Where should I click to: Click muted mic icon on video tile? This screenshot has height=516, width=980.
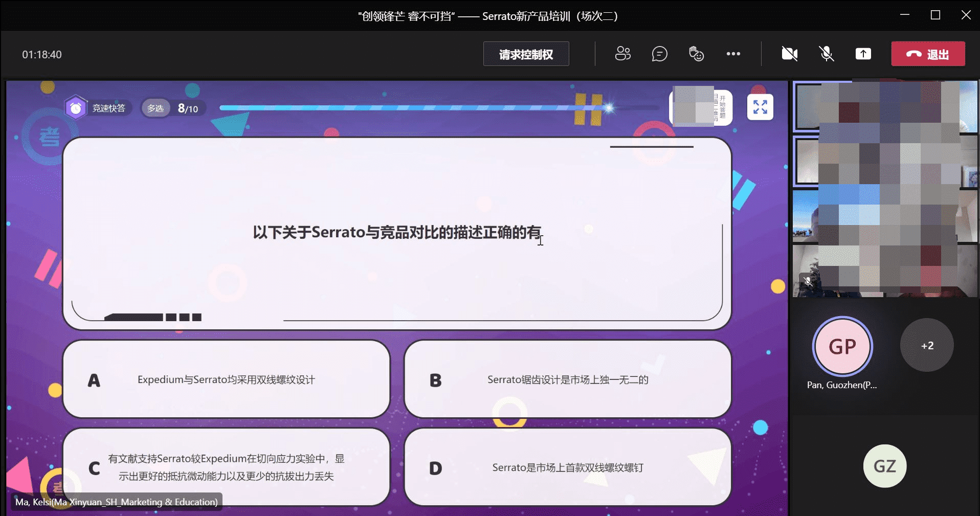pyautogui.click(x=808, y=281)
